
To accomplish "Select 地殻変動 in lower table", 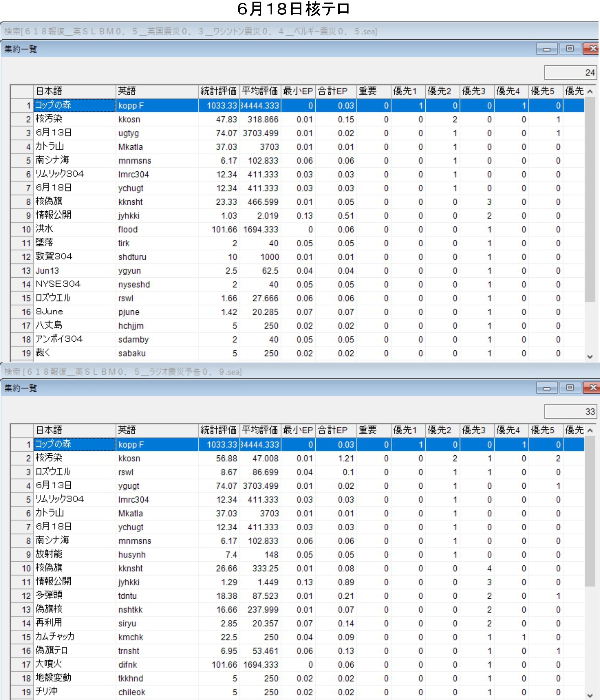I will pos(75,678).
